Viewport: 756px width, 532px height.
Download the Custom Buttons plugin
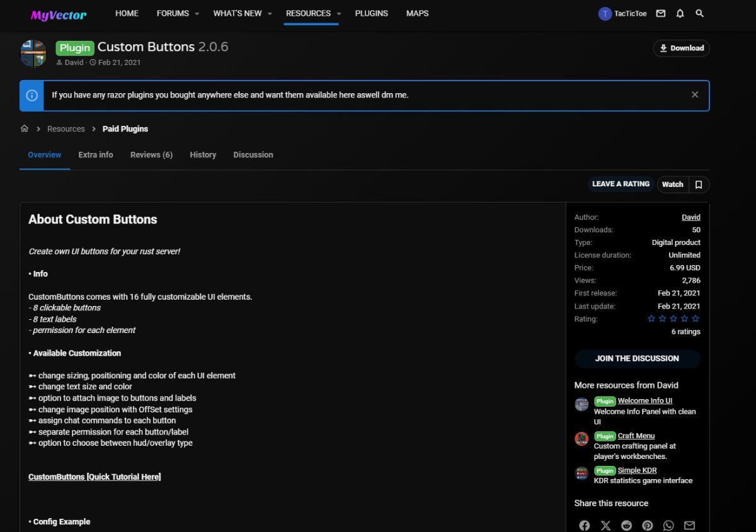[x=681, y=48]
